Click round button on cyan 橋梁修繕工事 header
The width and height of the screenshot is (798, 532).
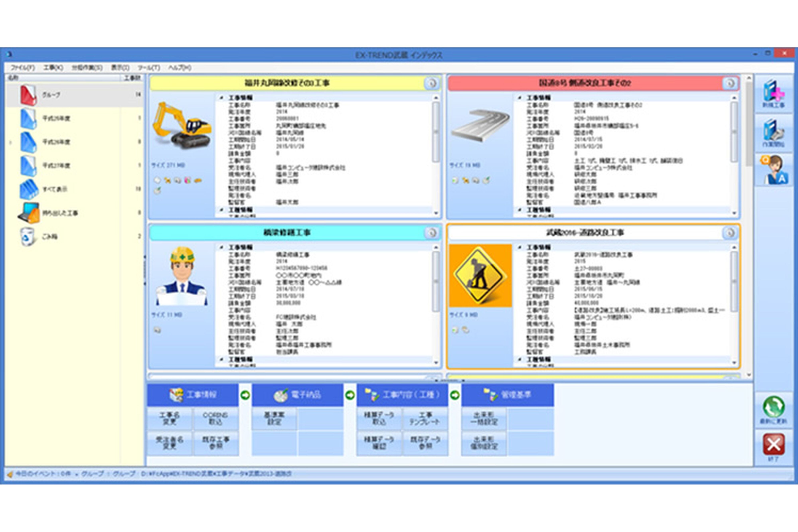pos(431,233)
